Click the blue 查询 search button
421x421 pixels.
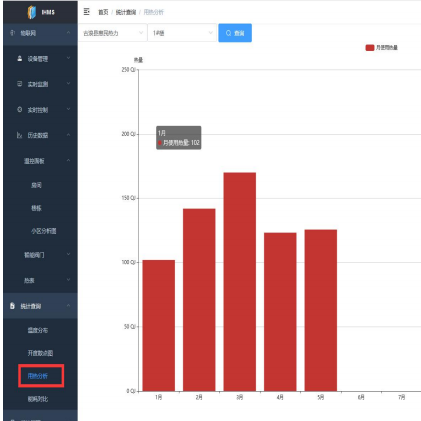235,33
